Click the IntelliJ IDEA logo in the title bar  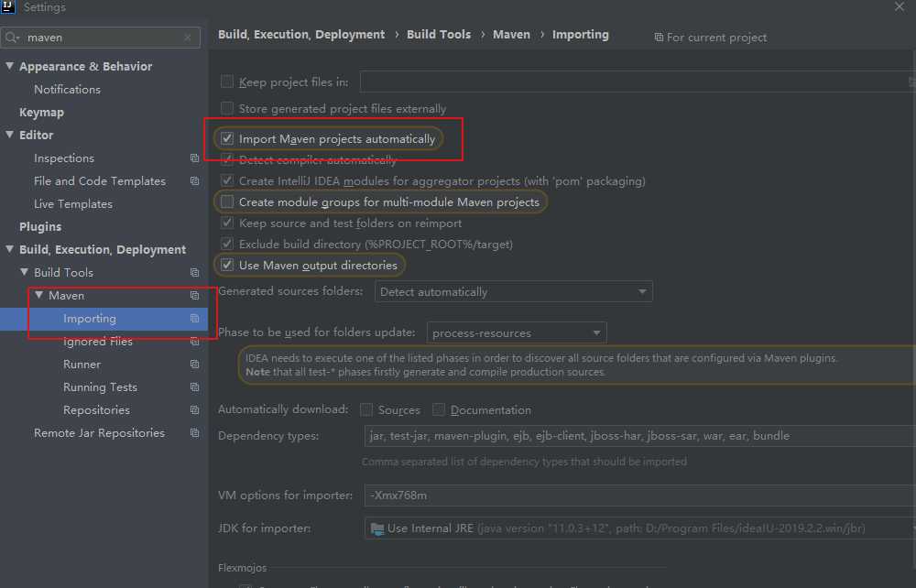tap(8, 7)
